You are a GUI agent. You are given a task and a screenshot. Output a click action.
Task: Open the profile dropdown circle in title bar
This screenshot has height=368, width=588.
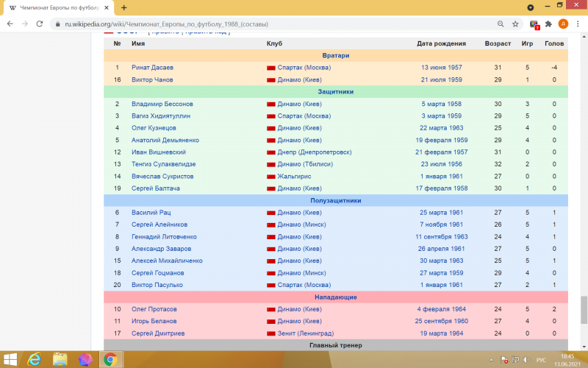530,7
